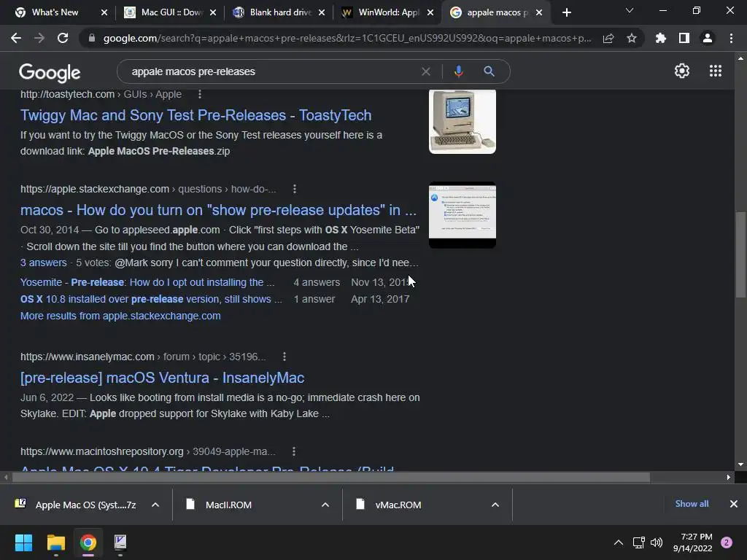
Task: Open Google apps grid
Action: click(716, 71)
